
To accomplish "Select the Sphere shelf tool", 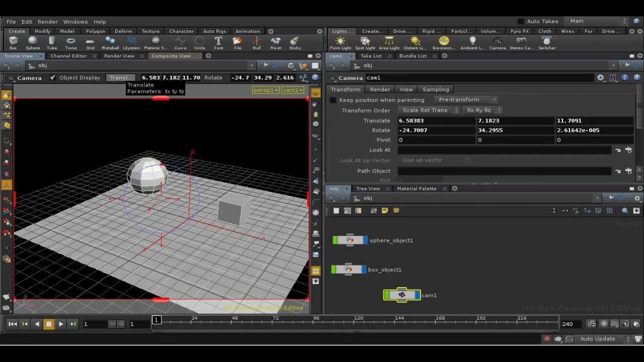I will [33, 43].
